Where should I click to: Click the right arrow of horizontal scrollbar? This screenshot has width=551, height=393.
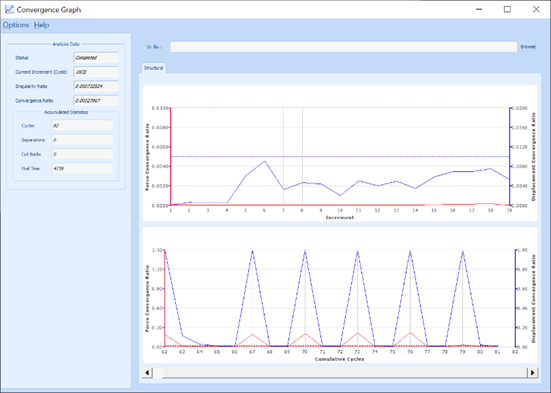click(533, 373)
